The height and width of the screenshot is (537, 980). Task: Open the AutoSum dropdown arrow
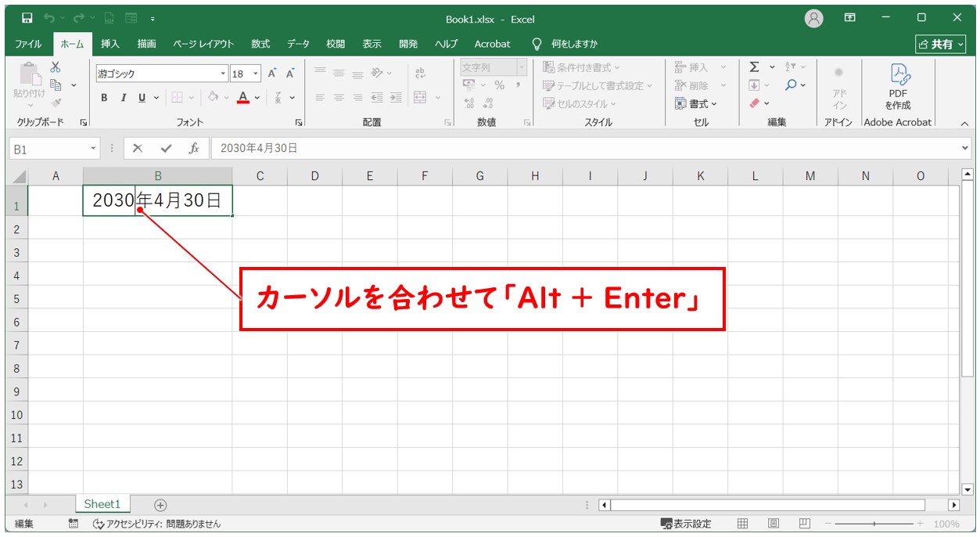(772, 67)
